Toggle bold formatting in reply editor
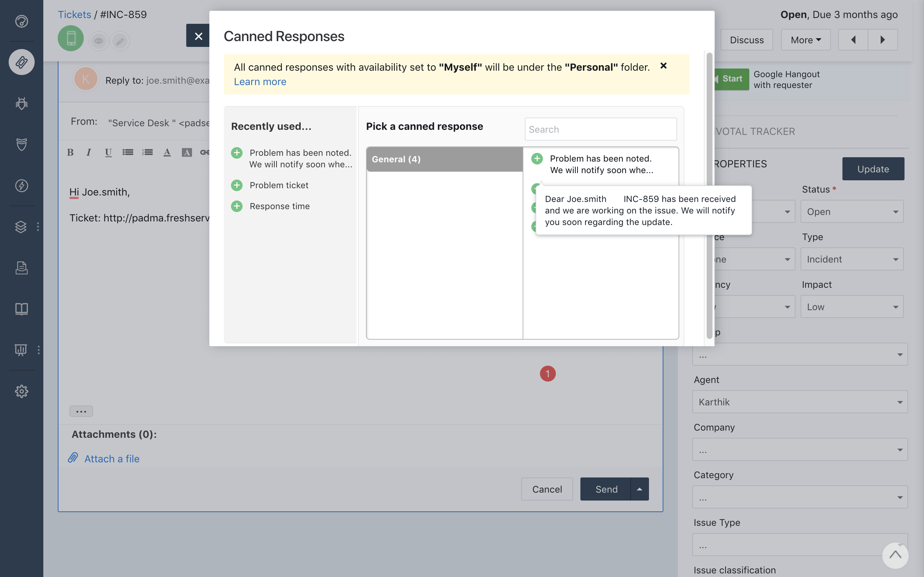Image resolution: width=924 pixels, height=577 pixels. click(x=70, y=153)
